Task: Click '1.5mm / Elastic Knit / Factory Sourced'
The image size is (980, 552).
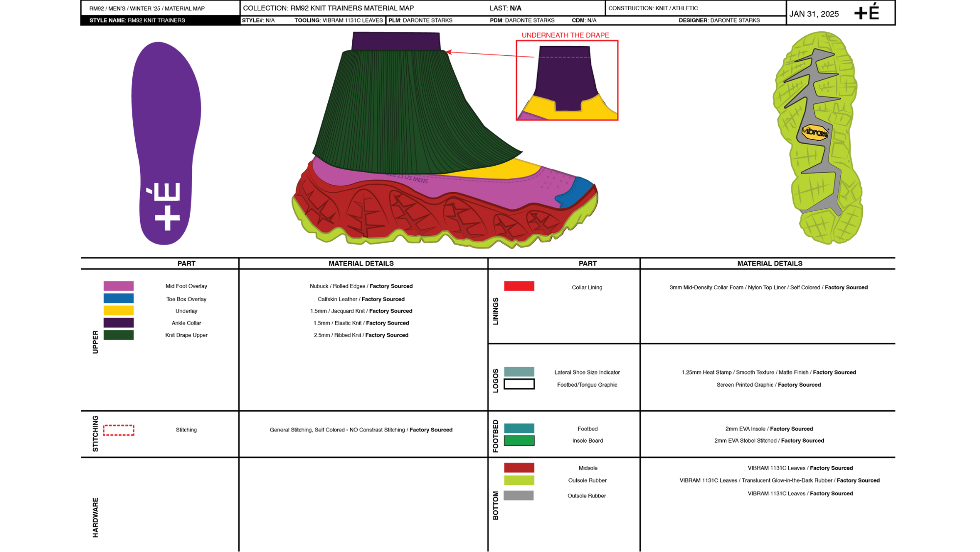Action: 361,323
